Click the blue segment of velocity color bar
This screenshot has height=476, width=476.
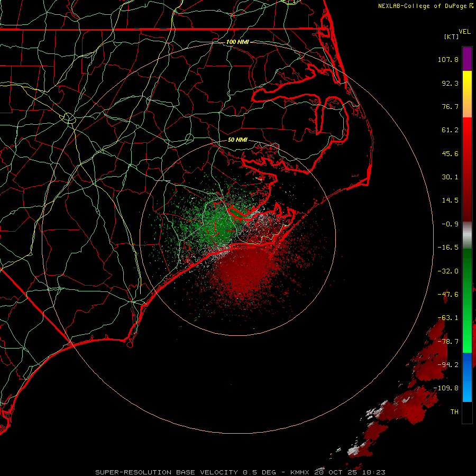pyautogui.click(x=467, y=377)
